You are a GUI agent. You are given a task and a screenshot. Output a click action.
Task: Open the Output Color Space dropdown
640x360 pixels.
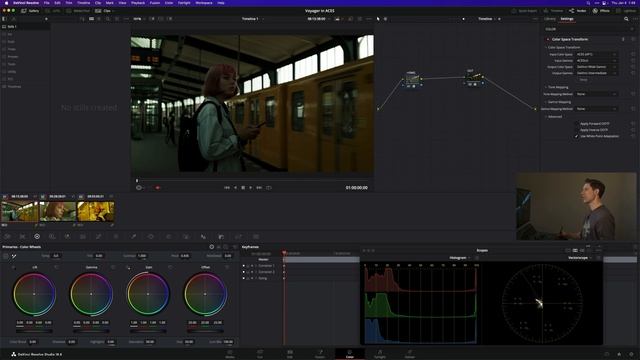[x=596, y=67]
